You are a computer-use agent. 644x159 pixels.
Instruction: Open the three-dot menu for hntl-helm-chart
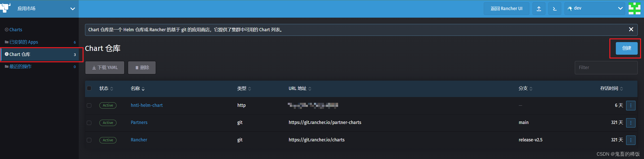(631, 106)
